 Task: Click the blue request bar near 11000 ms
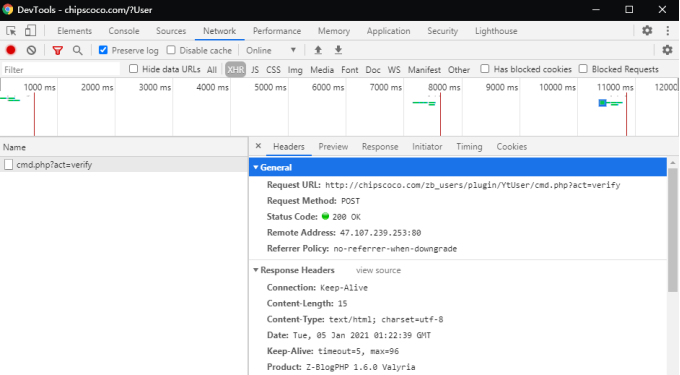(x=602, y=103)
